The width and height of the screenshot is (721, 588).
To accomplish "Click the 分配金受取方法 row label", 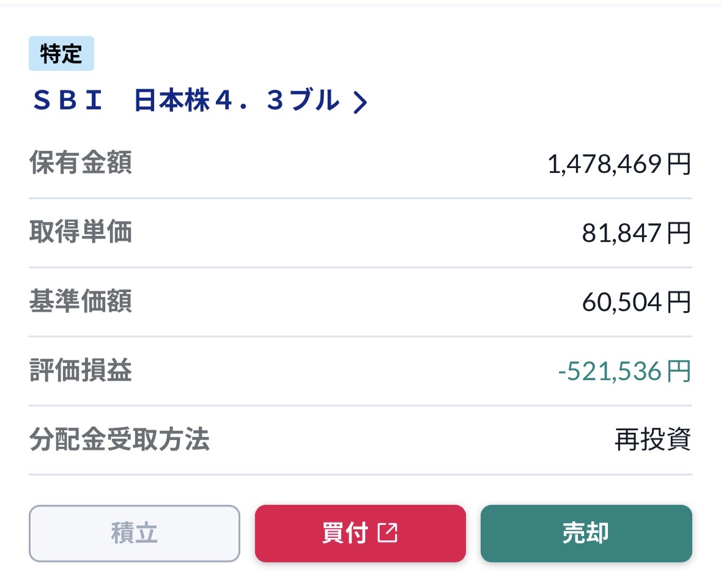I will point(119,439).
